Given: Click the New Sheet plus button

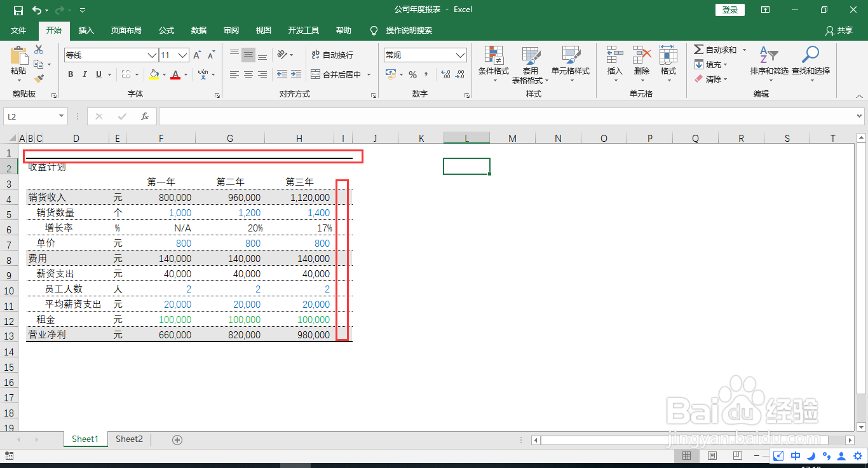Looking at the screenshot, I should pos(177,439).
